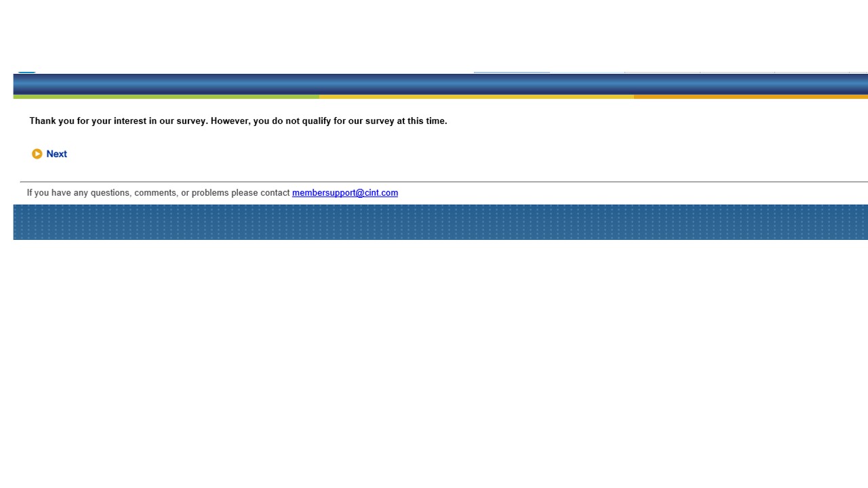
Task: Click the empty space right of the Next link
Action: (271, 154)
